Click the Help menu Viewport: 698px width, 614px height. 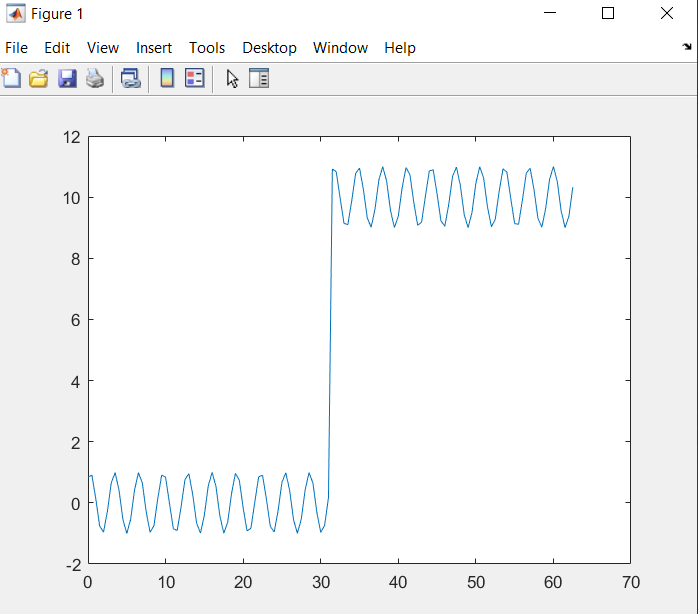400,48
